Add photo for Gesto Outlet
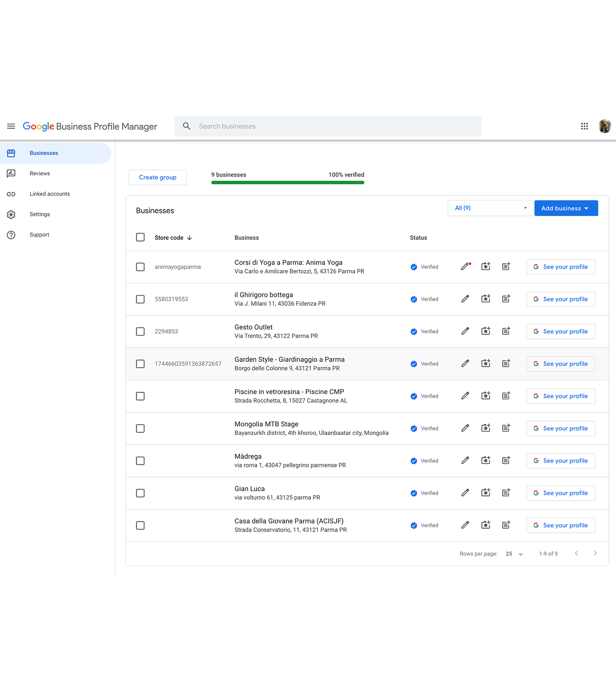The width and height of the screenshot is (616, 692). coord(485,331)
